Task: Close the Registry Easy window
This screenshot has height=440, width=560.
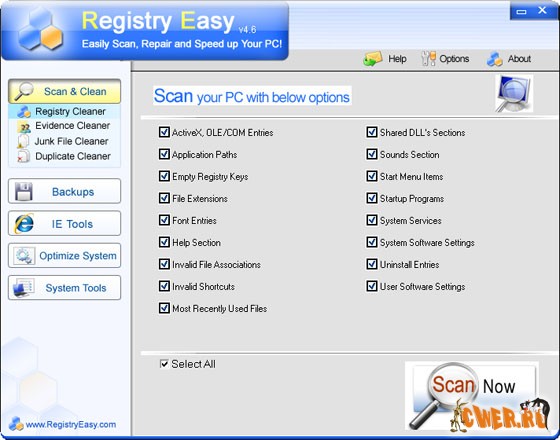Action: (542, 11)
